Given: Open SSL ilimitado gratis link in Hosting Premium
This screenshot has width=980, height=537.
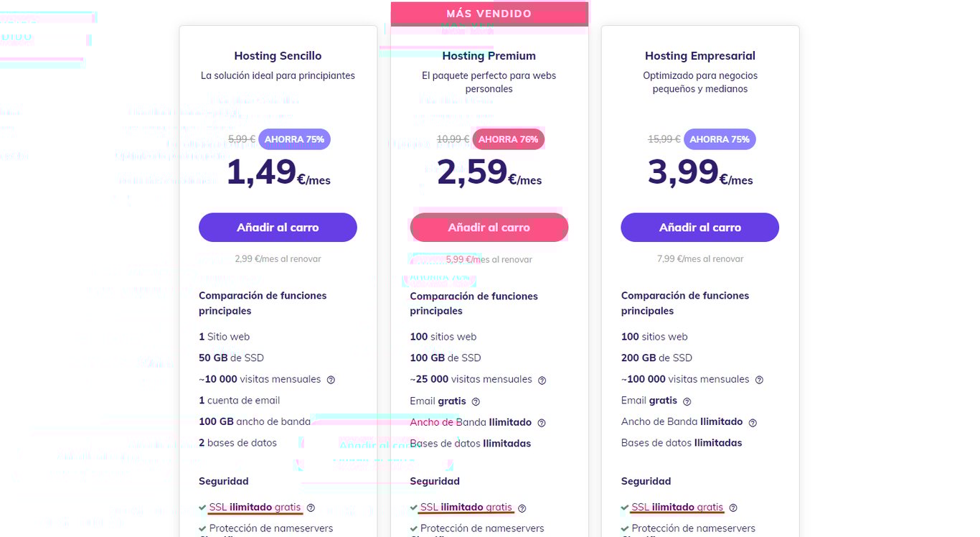Looking at the screenshot, I should pyautogui.click(x=466, y=507).
